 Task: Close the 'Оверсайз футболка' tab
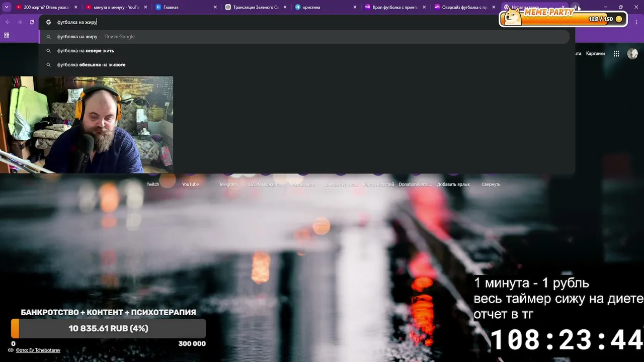[494, 8]
